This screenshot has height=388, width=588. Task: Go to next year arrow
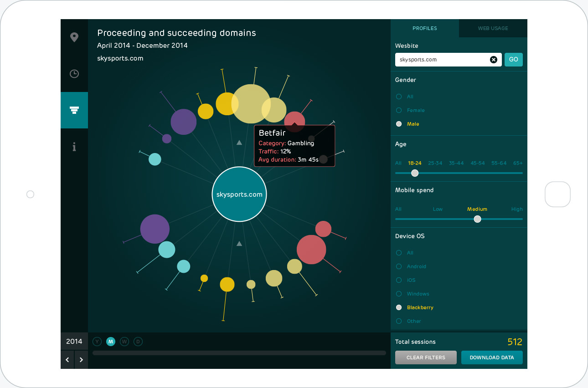coord(81,360)
